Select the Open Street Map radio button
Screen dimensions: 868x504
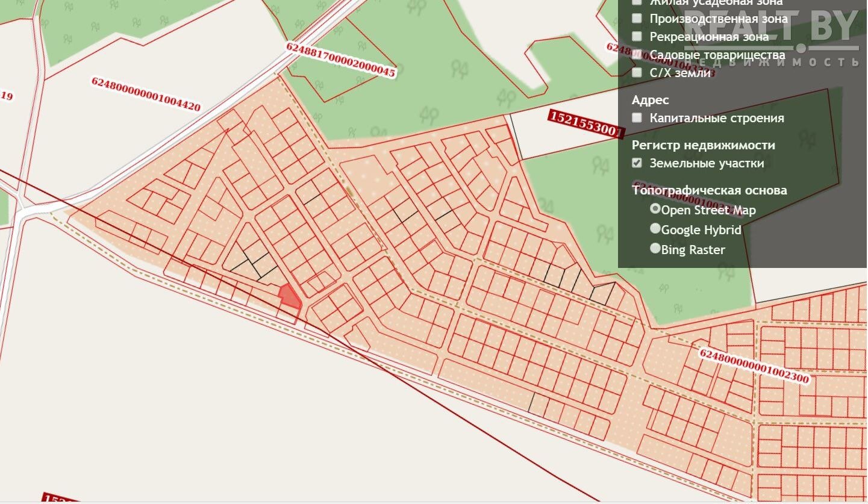pos(655,209)
